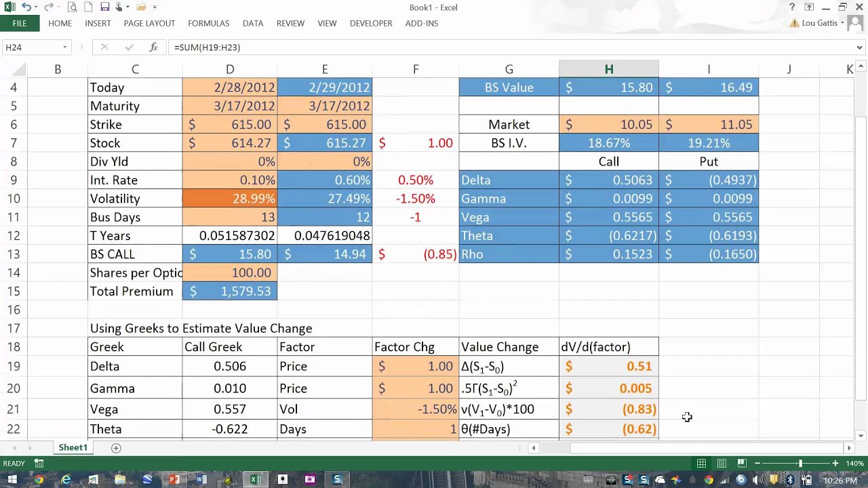The image size is (868, 488).
Task: Switch to the HOME ribbon tab
Action: (x=60, y=23)
